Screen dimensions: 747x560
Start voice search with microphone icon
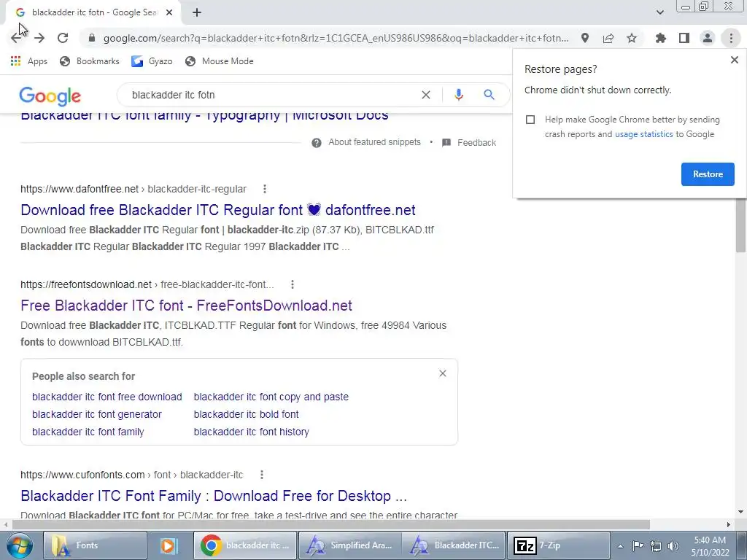click(459, 95)
